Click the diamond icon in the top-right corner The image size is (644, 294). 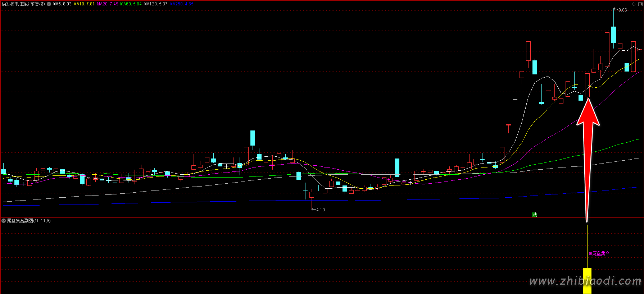[x=634, y=4]
